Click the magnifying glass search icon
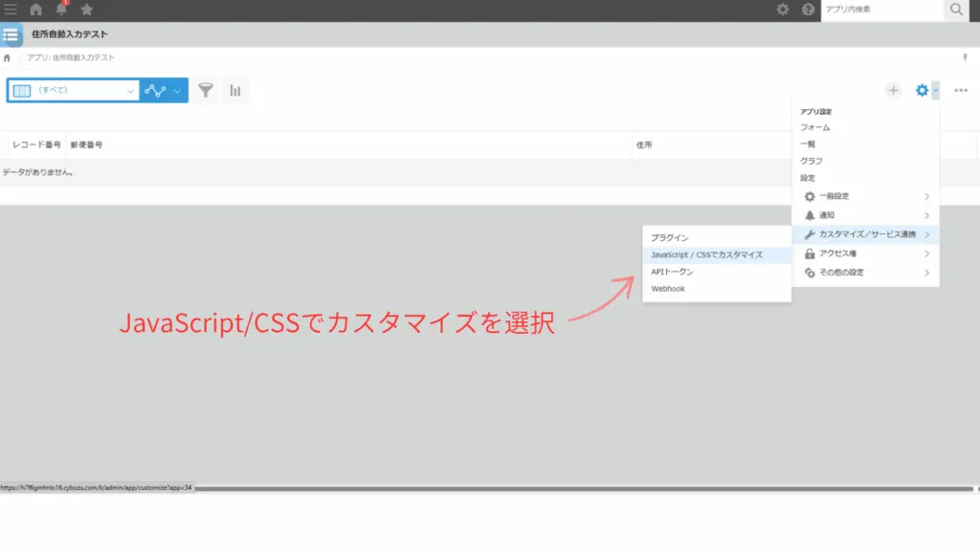Viewport: 980px width, 551px height. 955,10
